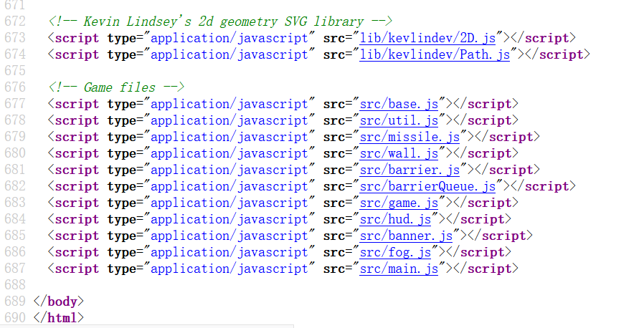Click the closing script tag on line 684
The image size is (644, 328).
[x=478, y=219]
